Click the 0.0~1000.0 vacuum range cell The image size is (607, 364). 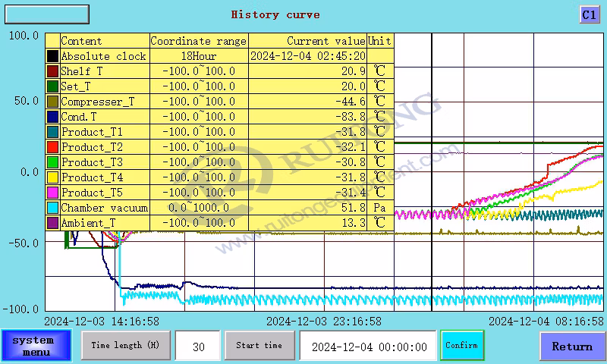pyautogui.click(x=199, y=208)
